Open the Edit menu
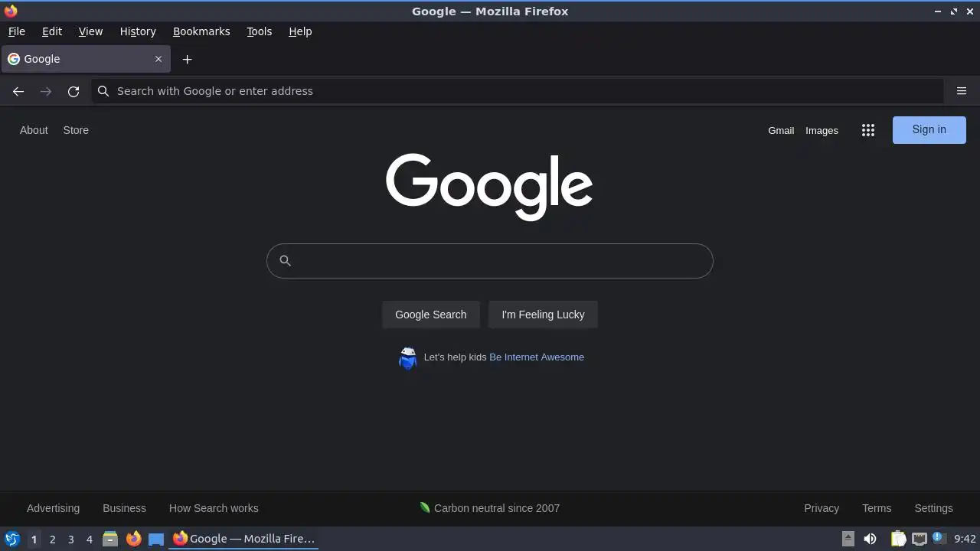 coord(52,31)
